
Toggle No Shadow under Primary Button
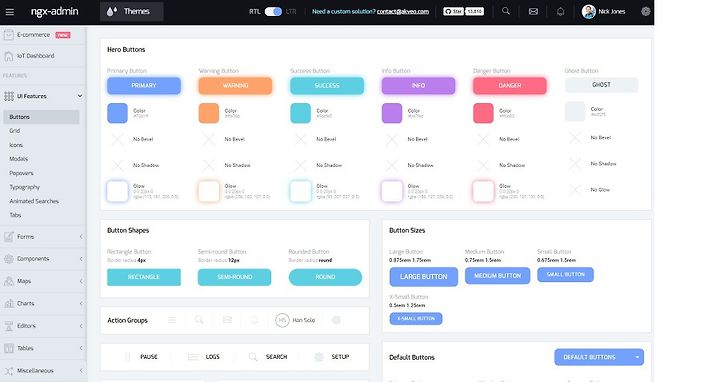(x=118, y=165)
